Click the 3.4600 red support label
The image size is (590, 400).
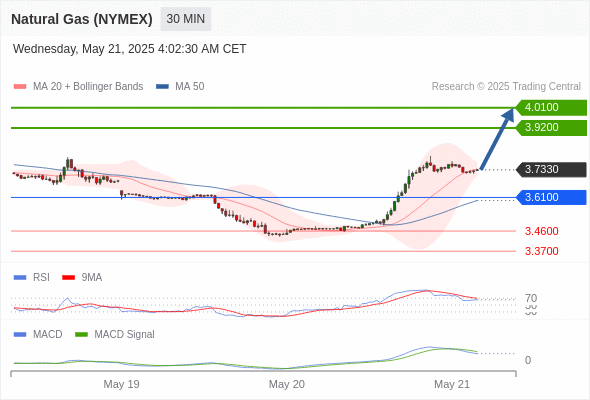click(542, 231)
